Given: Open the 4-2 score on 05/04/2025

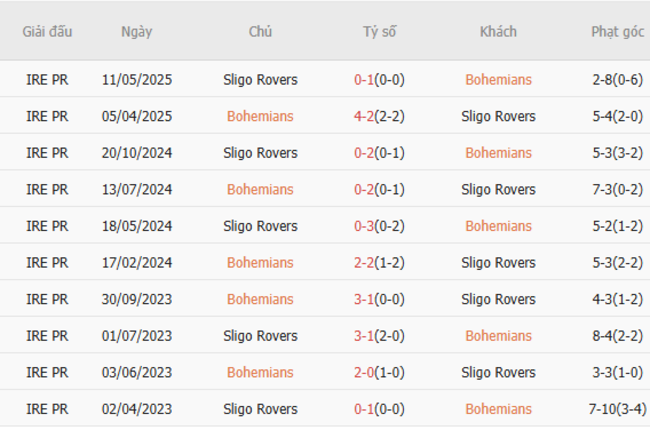Looking at the screenshot, I should (x=365, y=116).
